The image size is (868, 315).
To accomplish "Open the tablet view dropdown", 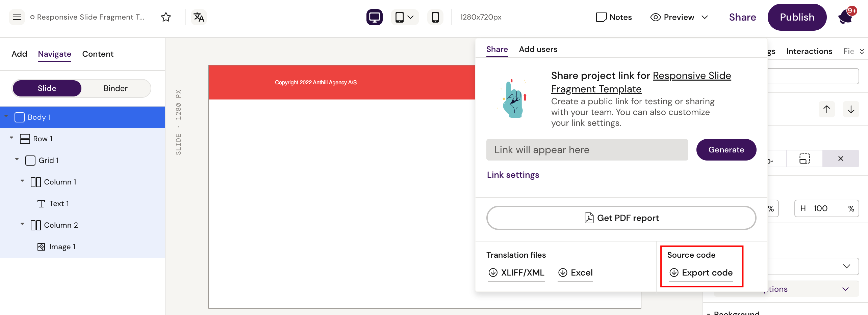I will point(405,17).
